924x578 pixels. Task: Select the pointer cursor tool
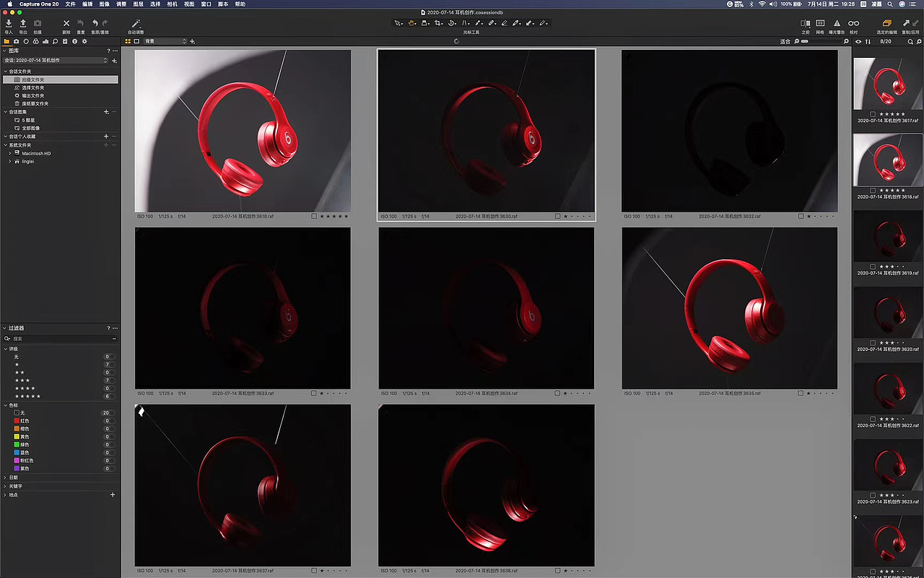click(398, 23)
